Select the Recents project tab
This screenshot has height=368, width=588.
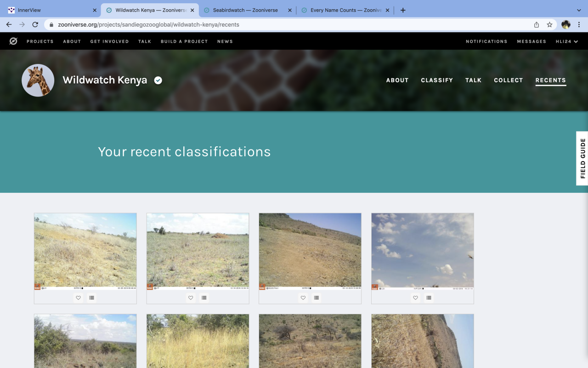tap(550, 80)
